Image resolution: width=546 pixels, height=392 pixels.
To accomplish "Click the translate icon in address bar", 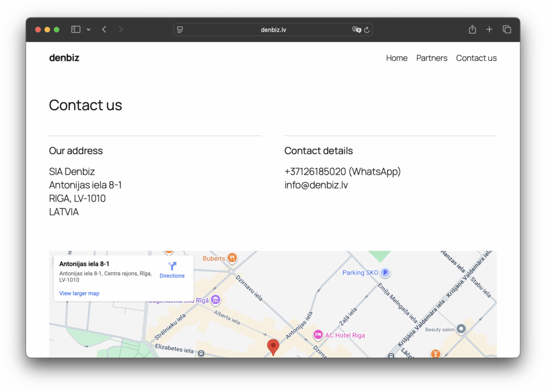I will click(356, 30).
